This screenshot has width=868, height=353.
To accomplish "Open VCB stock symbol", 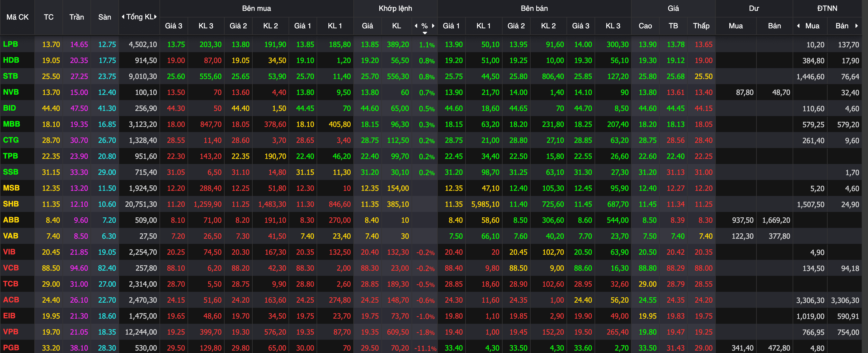I will pyautogui.click(x=11, y=268).
